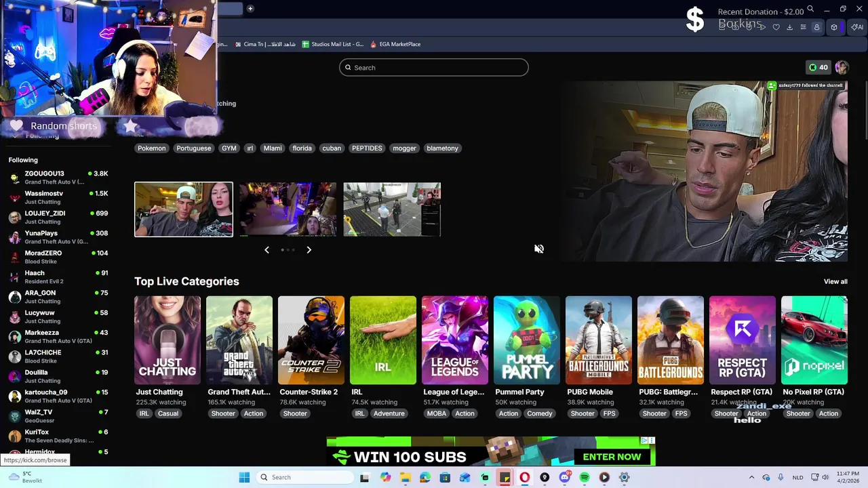This screenshot has height=488, width=868.
Task: Open the KICKs balance showing 40
Action: click(x=818, y=67)
